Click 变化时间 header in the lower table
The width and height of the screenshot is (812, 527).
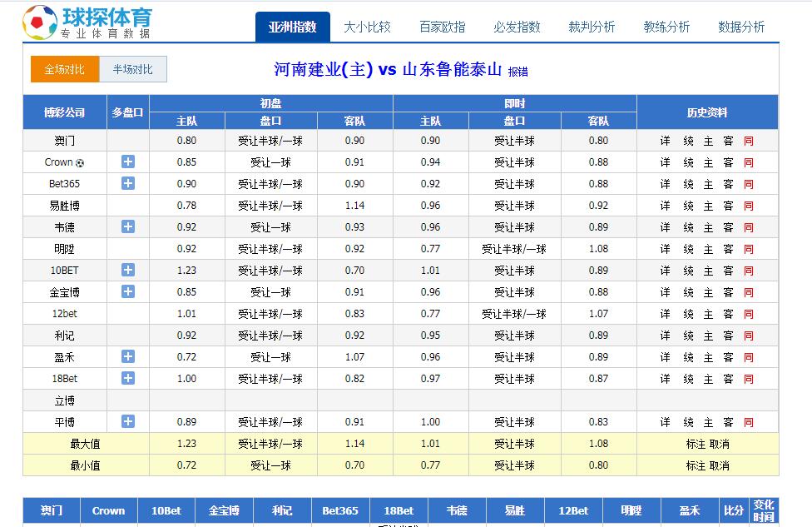[764, 511]
